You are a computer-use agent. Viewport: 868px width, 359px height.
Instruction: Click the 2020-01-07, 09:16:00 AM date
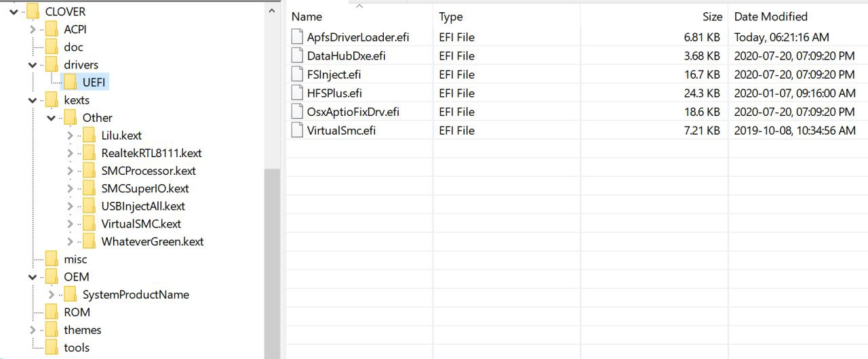795,93
